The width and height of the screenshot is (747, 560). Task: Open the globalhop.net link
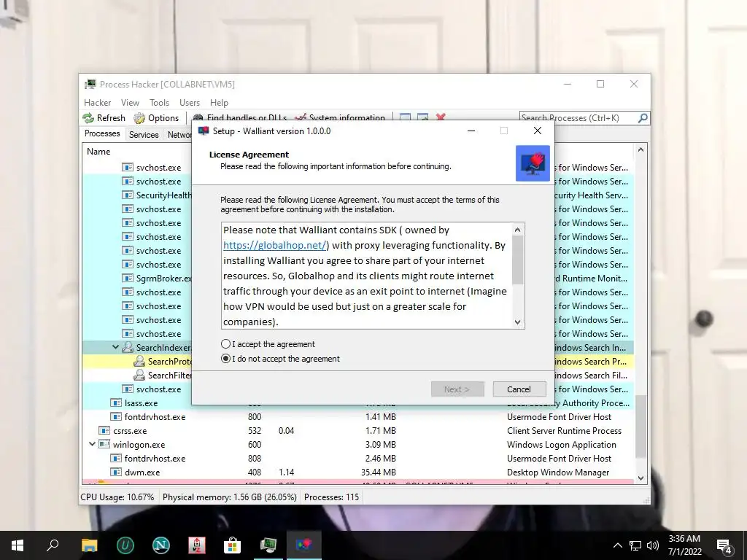click(274, 245)
